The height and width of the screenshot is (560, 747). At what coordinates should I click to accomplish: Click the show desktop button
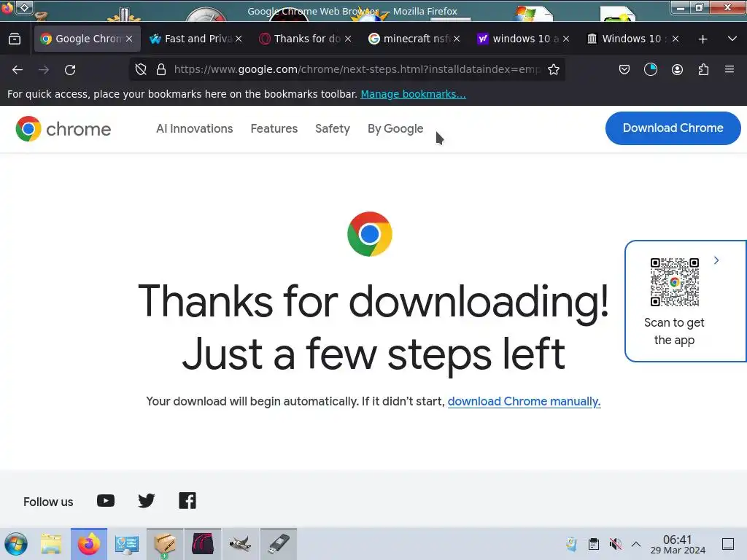(728, 544)
